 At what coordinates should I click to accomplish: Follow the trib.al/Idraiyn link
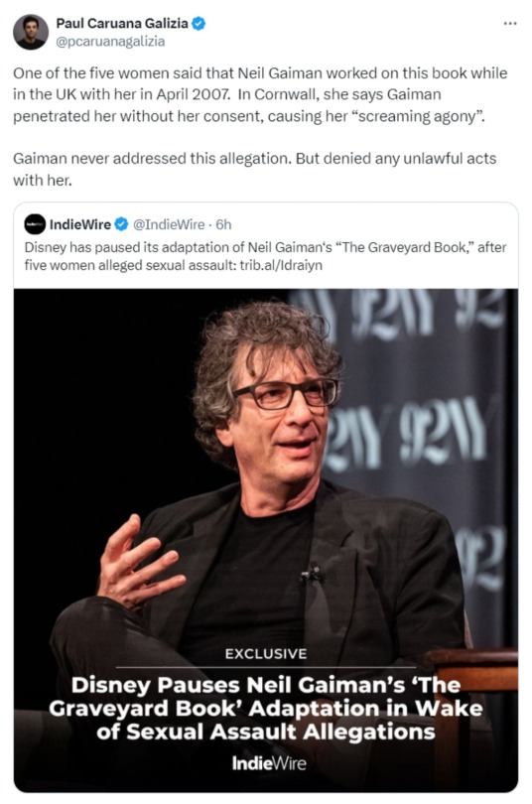(281, 265)
